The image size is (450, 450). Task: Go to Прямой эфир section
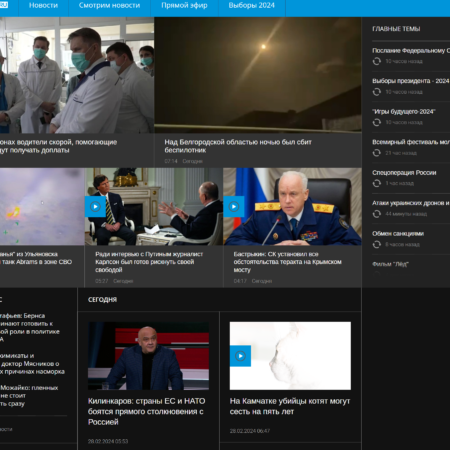[x=184, y=6]
